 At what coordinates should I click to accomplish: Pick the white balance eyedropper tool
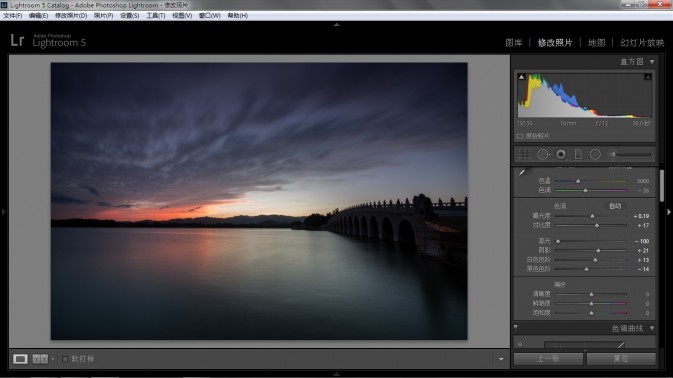click(522, 172)
